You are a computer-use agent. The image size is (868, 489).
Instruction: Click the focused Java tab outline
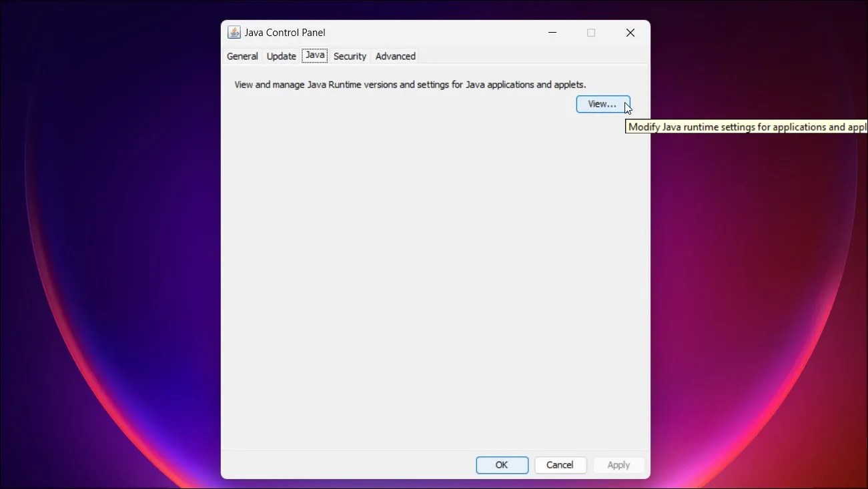point(314,56)
